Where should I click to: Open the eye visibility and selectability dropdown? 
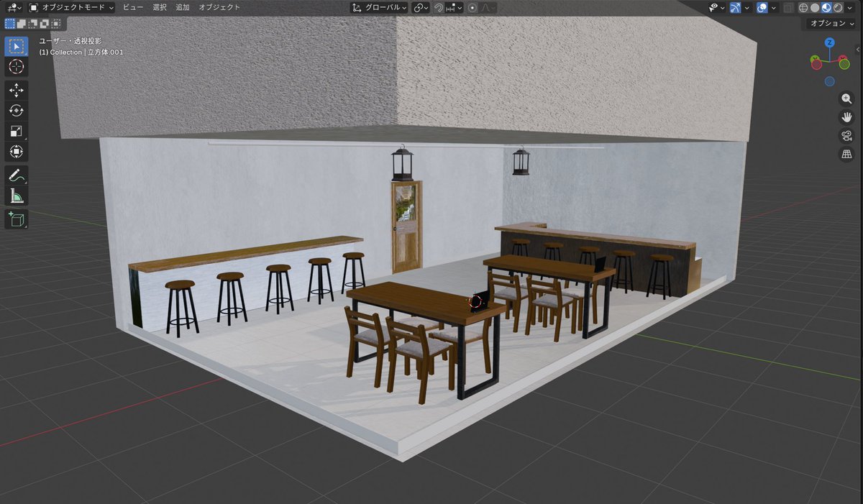click(x=717, y=7)
